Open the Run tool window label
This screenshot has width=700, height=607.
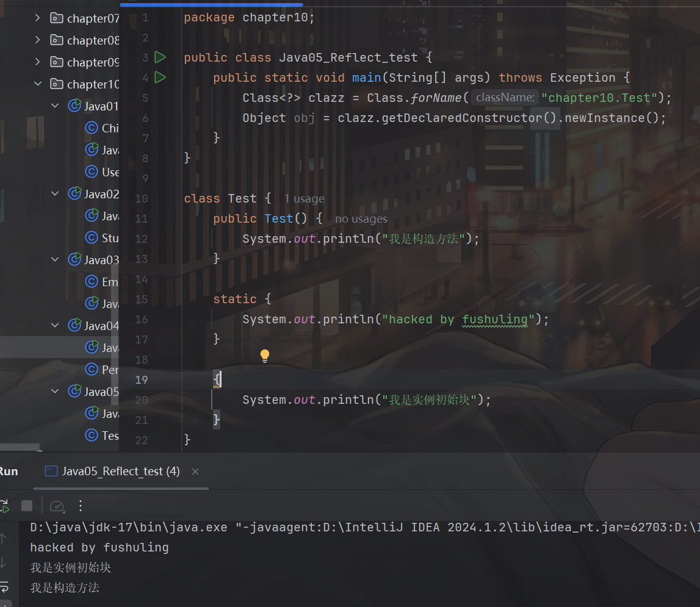coord(9,472)
